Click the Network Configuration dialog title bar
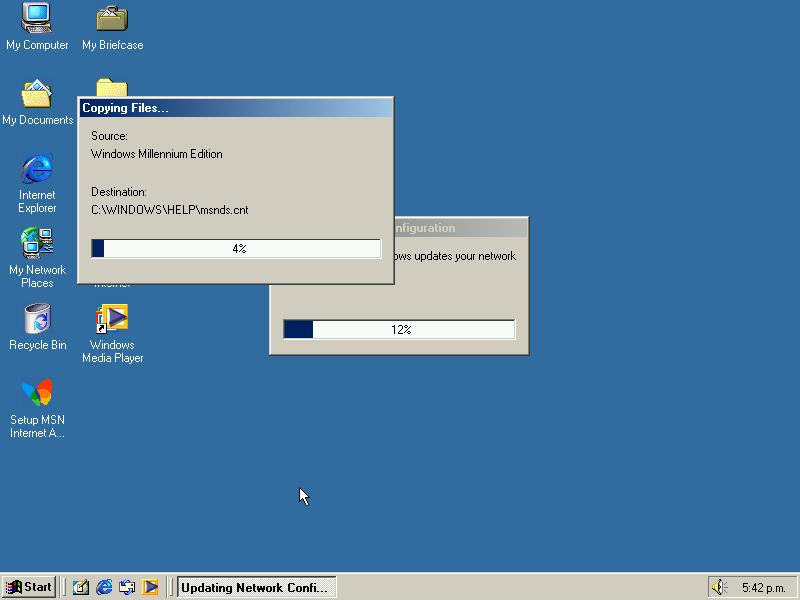 tap(461, 228)
